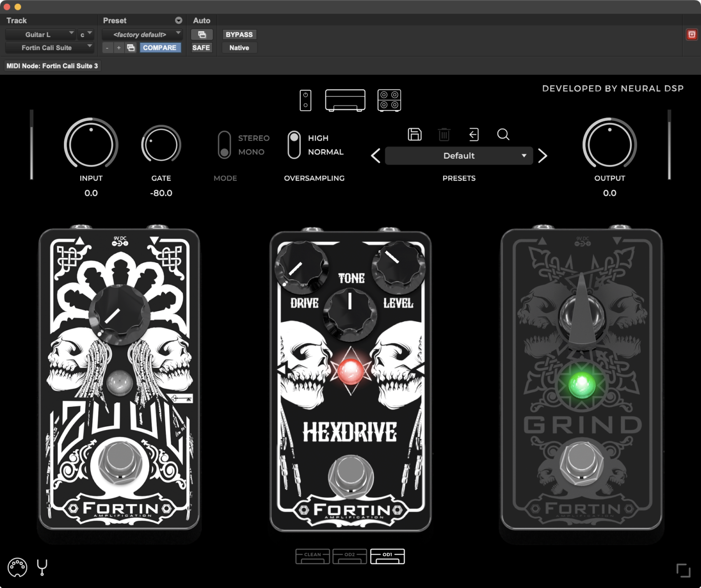Viewport: 701px width, 588px height.
Task: Toggle the Stereo/Mono mode switch
Action: tap(224, 145)
